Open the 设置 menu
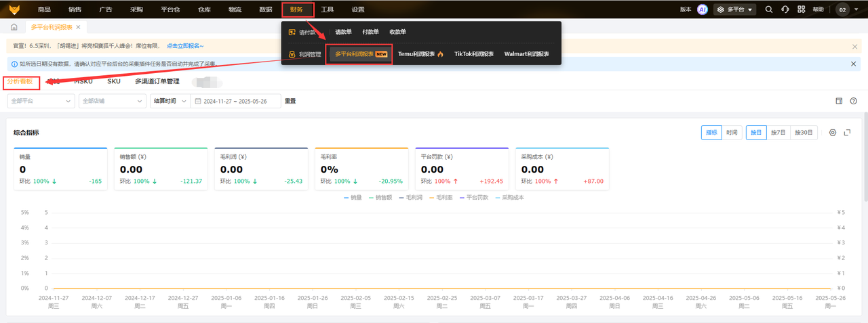This screenshot has width=868, height=323. point(358,9)
